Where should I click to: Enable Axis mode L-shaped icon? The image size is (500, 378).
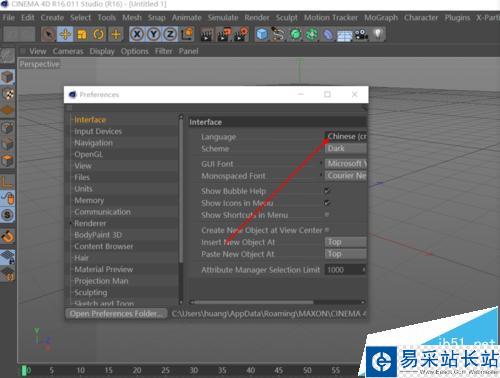[x=7, y=182]
